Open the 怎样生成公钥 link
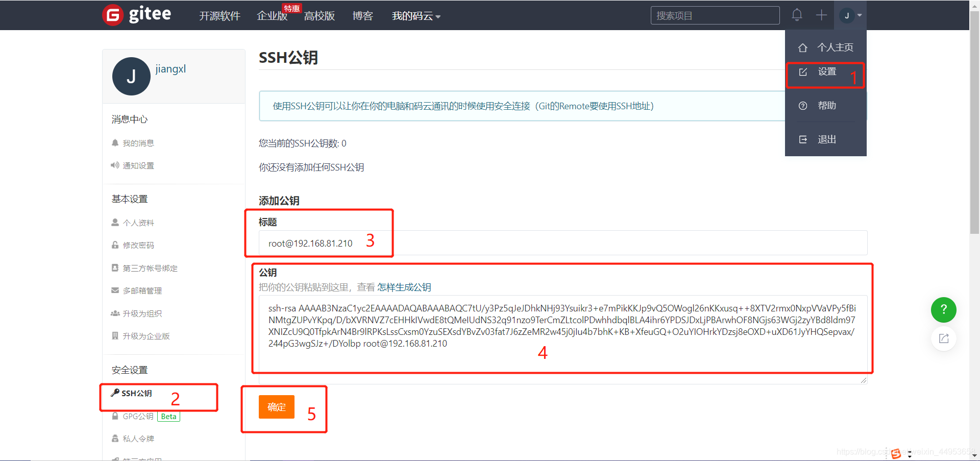 404,287
